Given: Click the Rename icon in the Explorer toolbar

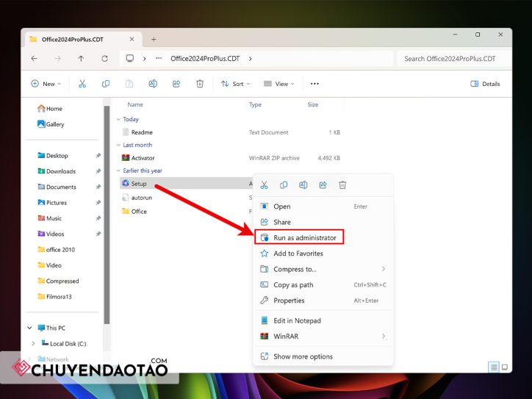Looking at the screenshot, I should click(153, 84).
